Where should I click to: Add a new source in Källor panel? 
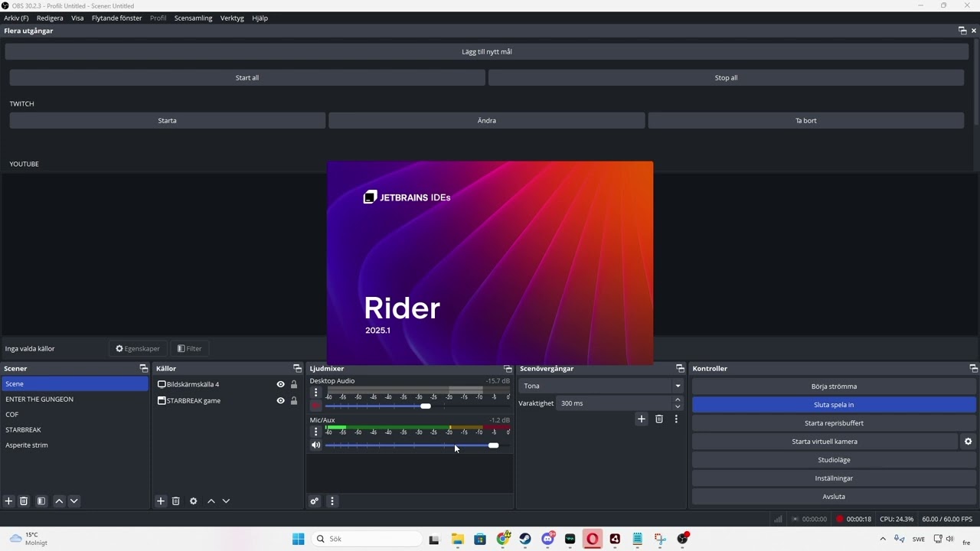click(161, 501)
